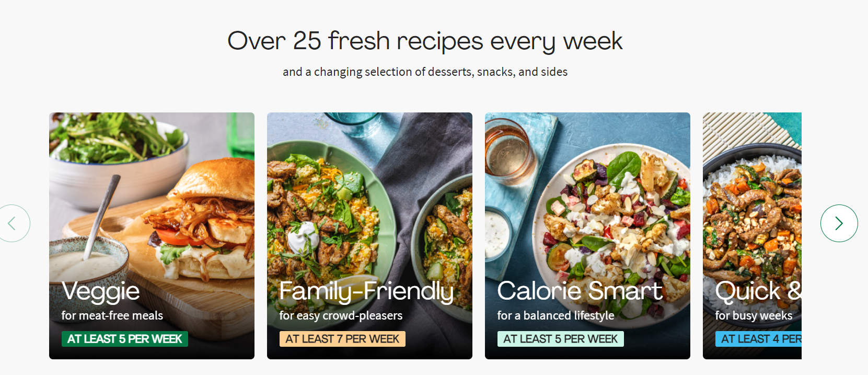Click 'for busy weeks' subtitle
The width and height of the screenshot is (868, 375).
pyautogui.click(x=754, y=315)
